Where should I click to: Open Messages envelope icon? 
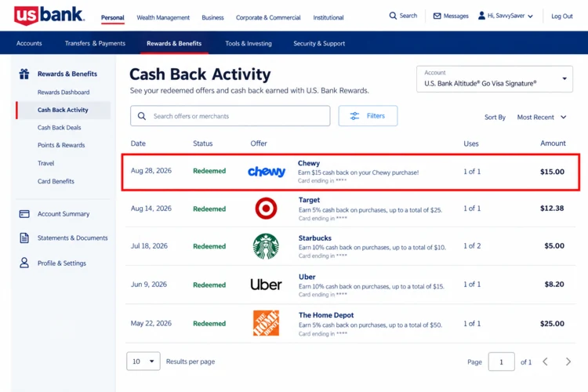pyautogui.click(x=437, y=16)
